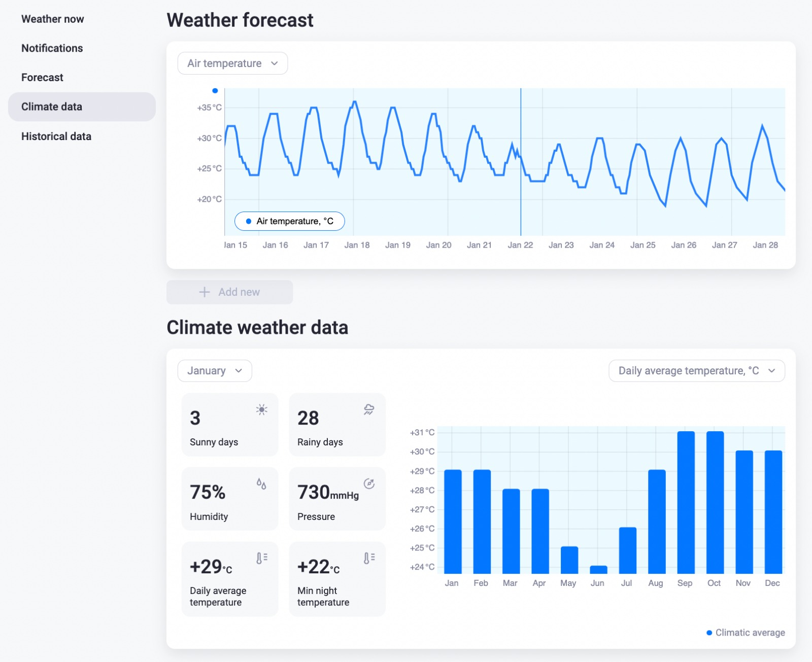The image size is (812, 662).
Task: Go to Historical data section
Action: click(x=56, y=136)
